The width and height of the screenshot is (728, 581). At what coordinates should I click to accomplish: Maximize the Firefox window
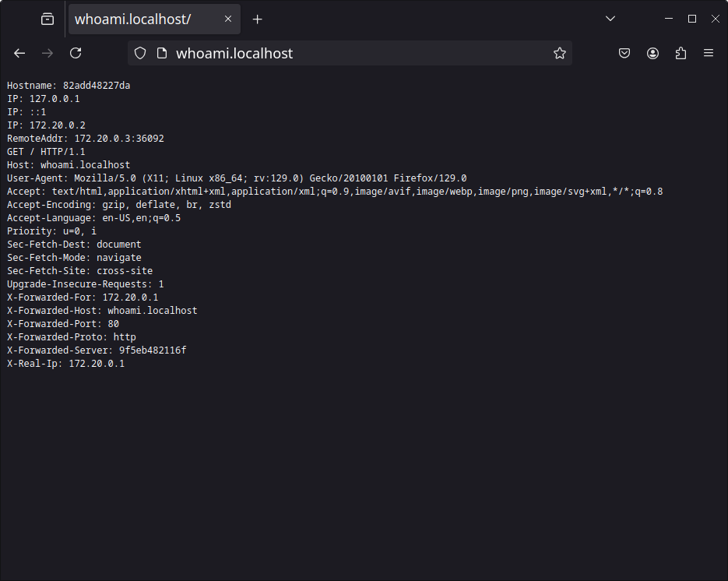(x=691, y=19)
